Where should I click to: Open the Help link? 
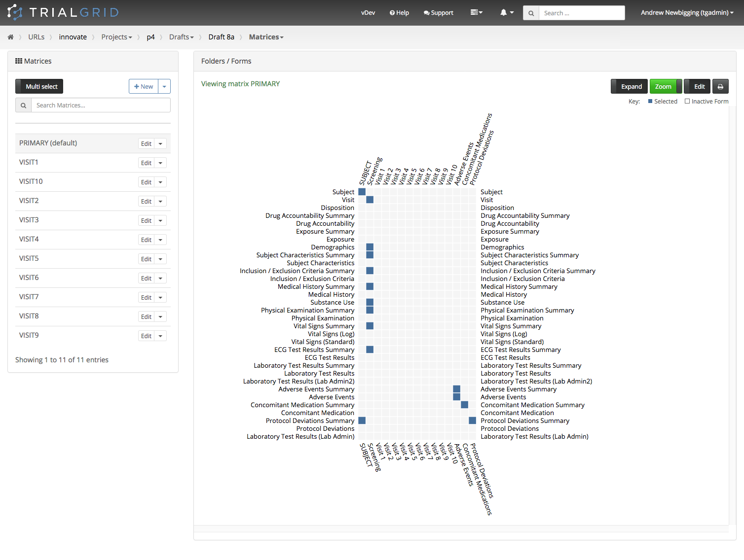tap(399, 13)
